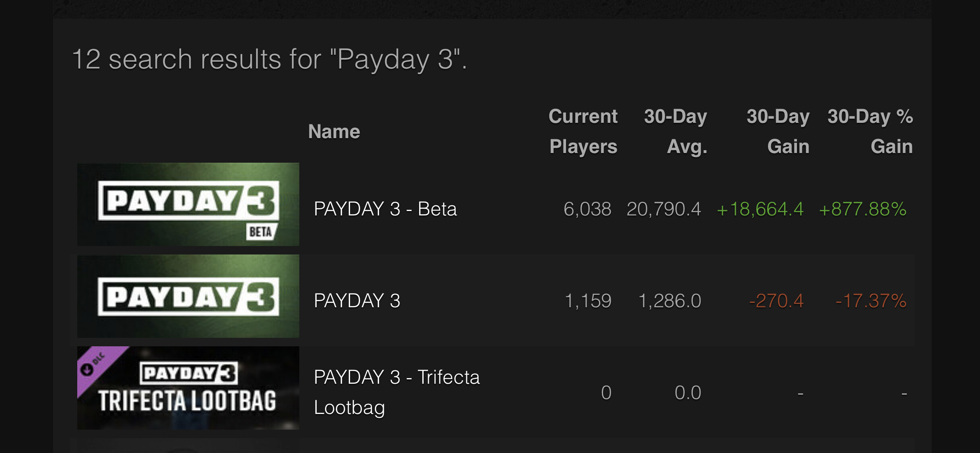Viewport: 980px width, 453px height.
Task: Click the Name column header
Action: [x=334, y=131]
